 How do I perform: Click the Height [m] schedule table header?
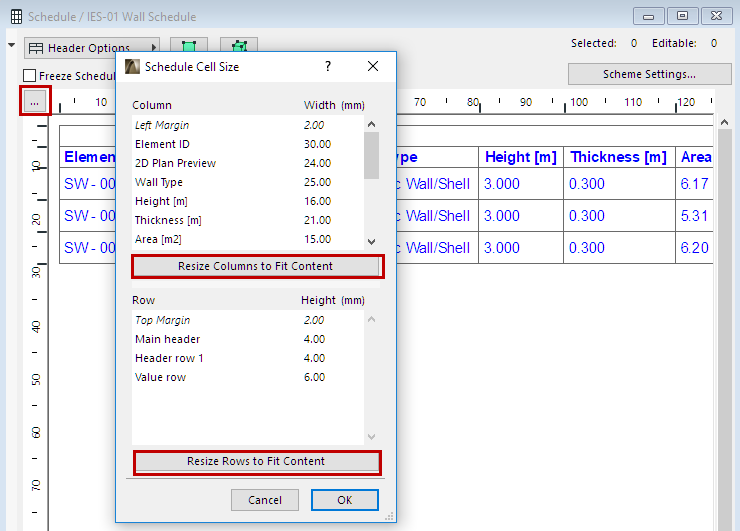point(521,157)
